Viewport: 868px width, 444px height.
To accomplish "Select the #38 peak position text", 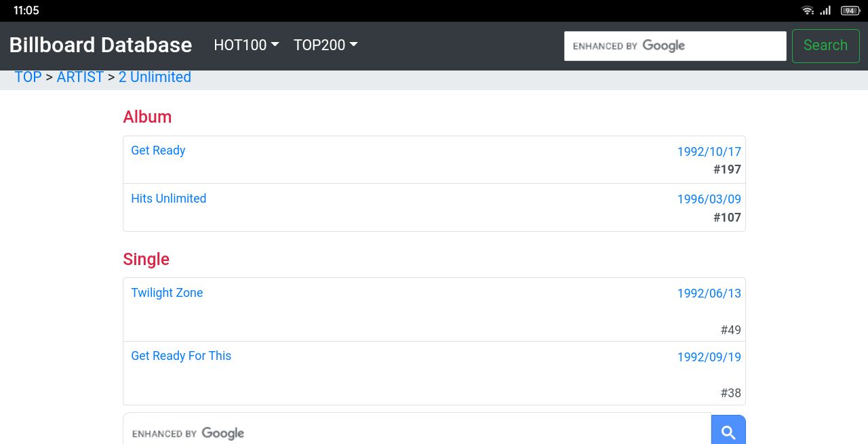I will pyautogui.click(x=730, y=393).
